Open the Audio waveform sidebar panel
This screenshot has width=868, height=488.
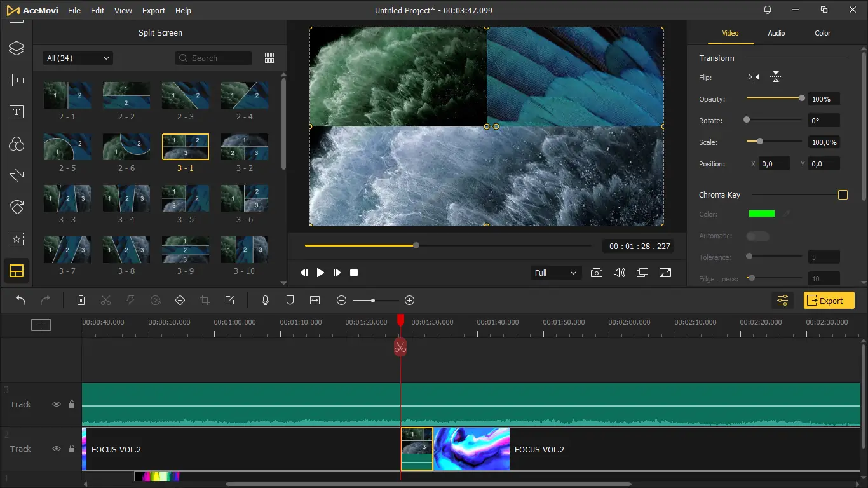[17, 80]
